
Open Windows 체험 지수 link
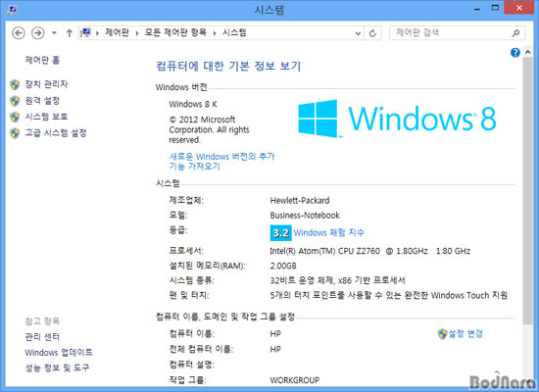click(x=329, y=233)
